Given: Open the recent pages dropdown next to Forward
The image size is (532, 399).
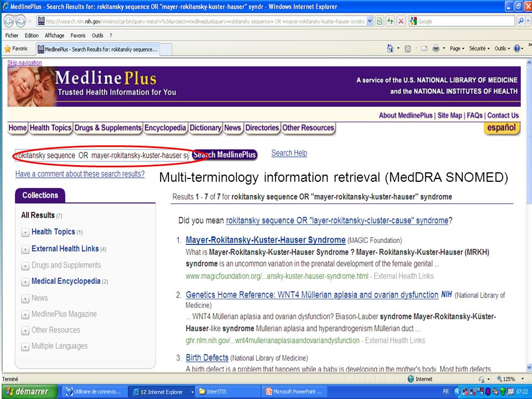Looking at the screenshot, I should pos(30,22).
